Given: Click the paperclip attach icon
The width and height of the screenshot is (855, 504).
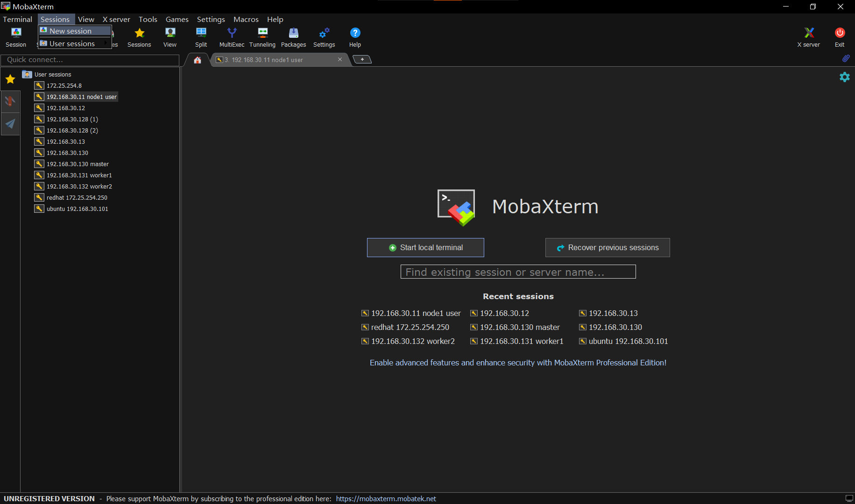Looking at the screenshot, I should tap(846, 58).
